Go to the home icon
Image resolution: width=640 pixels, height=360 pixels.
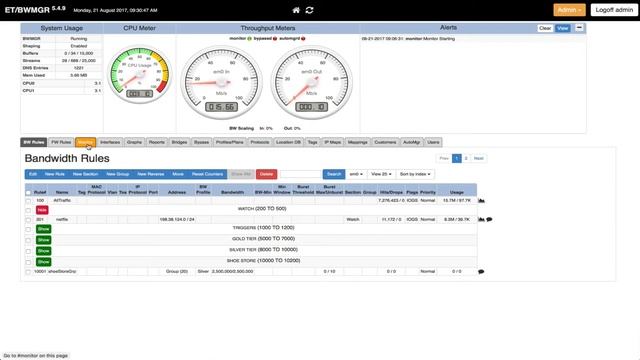pyautogui.click(x=296, y=10)
